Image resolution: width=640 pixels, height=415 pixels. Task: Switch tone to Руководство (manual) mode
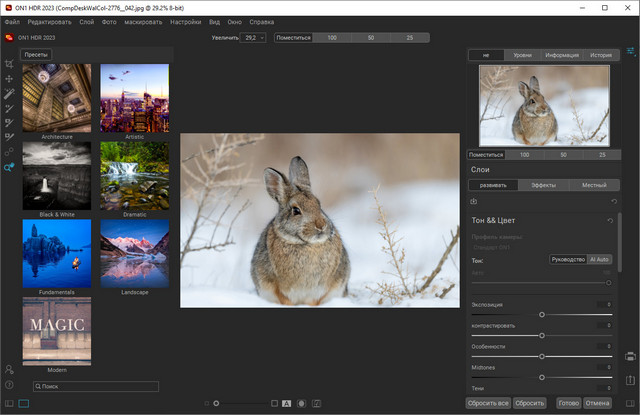tap(568, 260)
